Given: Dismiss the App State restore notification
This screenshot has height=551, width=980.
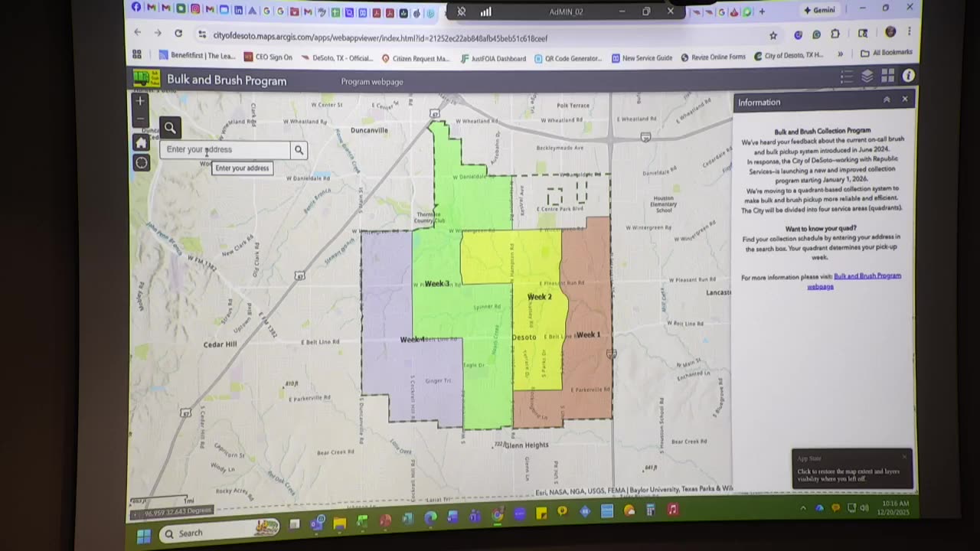Looking at the screenshot, I should pyautogui.click(x=904, y=457).
